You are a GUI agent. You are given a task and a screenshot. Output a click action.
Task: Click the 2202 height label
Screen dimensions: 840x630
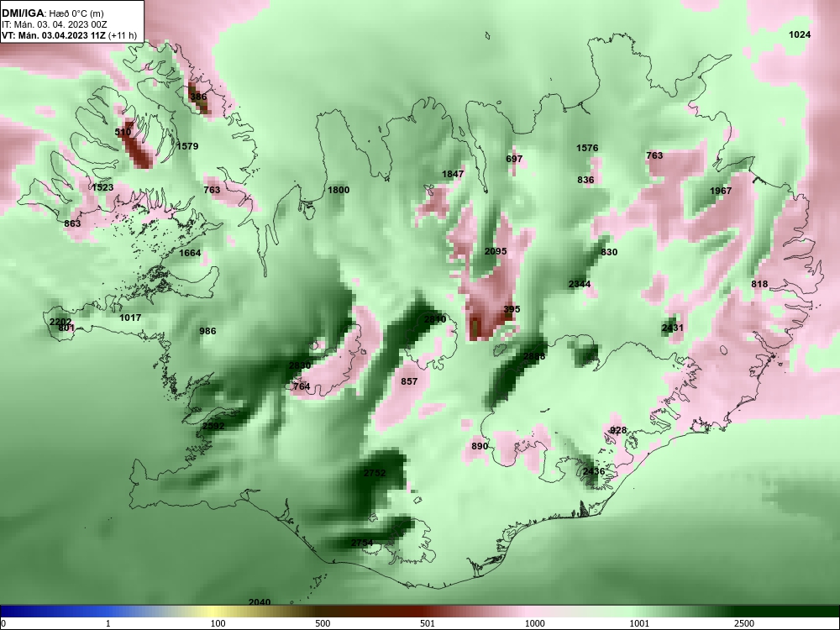pyautogui.click(x=60, y=322)
